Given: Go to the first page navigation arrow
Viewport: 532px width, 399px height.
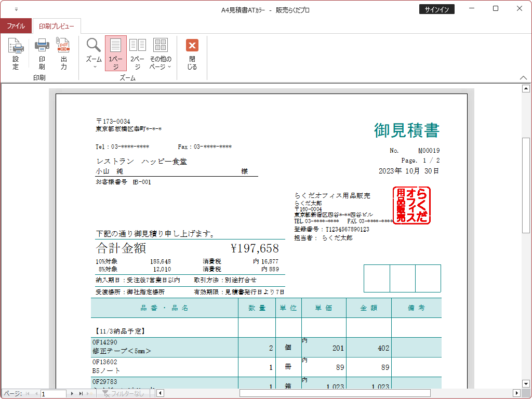Looking at the screenshot, I should (x=28, y=394).
